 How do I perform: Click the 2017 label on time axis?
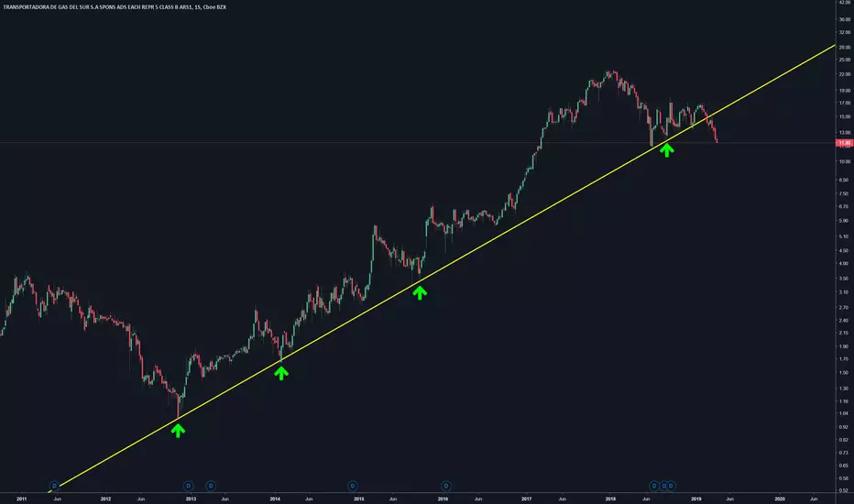point(526,499)
